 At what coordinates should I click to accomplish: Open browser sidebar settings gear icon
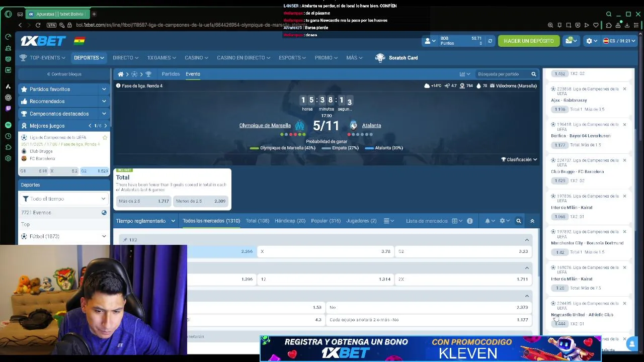point(8,158)
